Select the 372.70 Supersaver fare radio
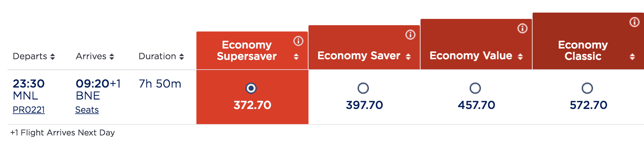644x160 pixels. coord(251,88)
